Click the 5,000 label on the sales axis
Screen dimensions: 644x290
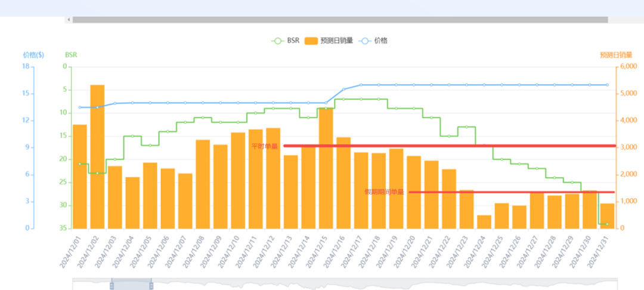(629, 93)
